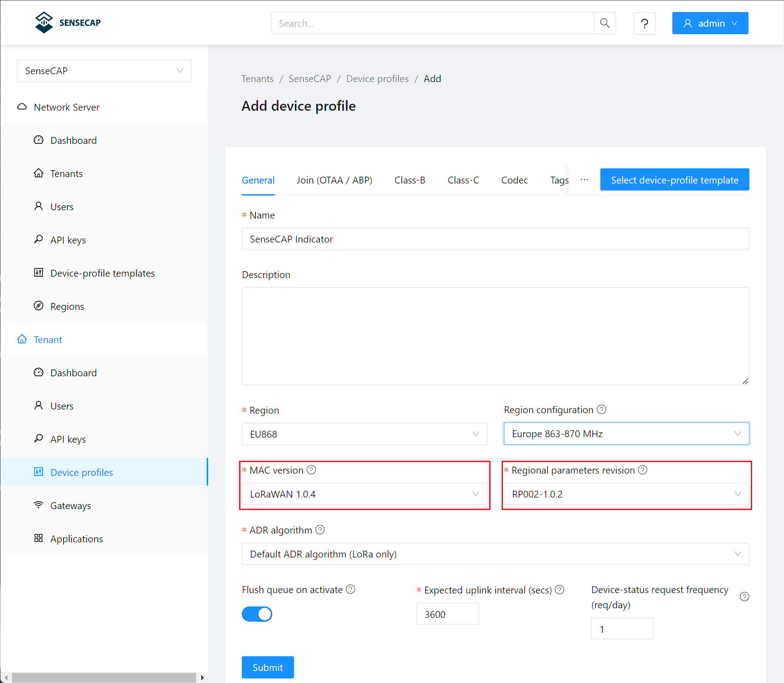The image size is (784, 683).
Task: Click the SenseCAP logo
Action: pyautogui.click(x=68, y=23)
